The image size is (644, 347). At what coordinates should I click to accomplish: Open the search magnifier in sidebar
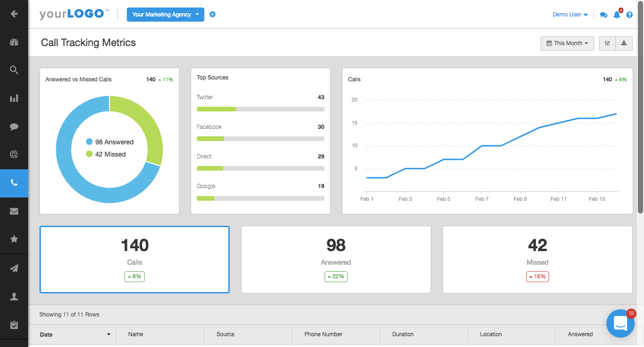14,70
